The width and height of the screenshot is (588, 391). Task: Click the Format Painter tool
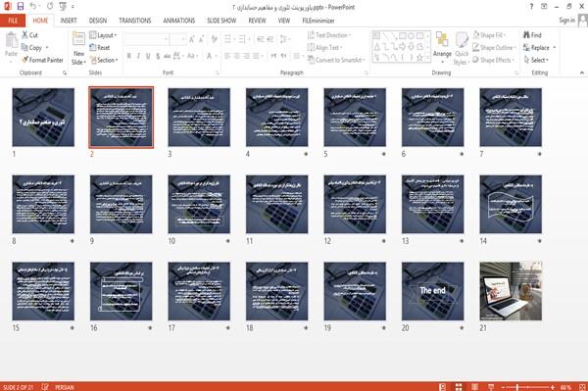click(42, 60)
